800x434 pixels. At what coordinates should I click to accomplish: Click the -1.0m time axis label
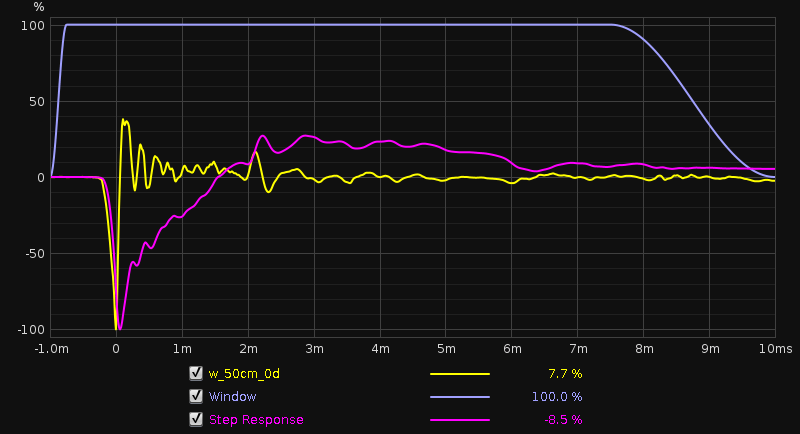pos(51,349)
